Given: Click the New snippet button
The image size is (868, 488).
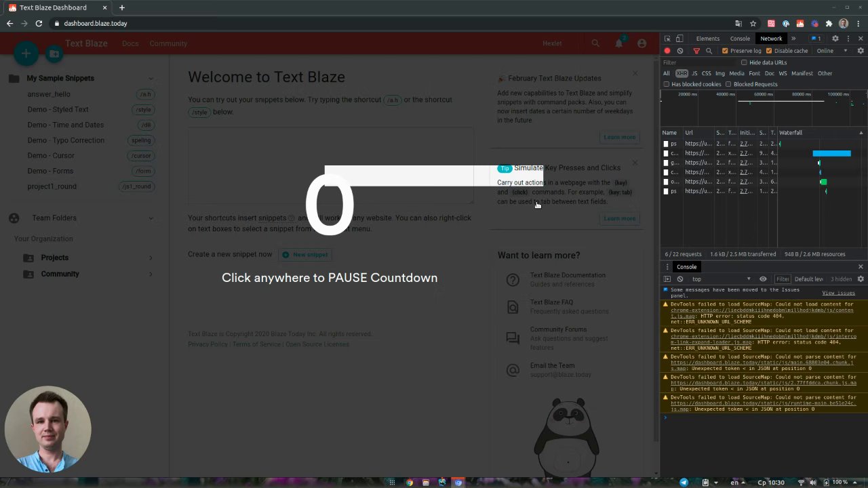Looking at the screenshot, I should point(305,255).
